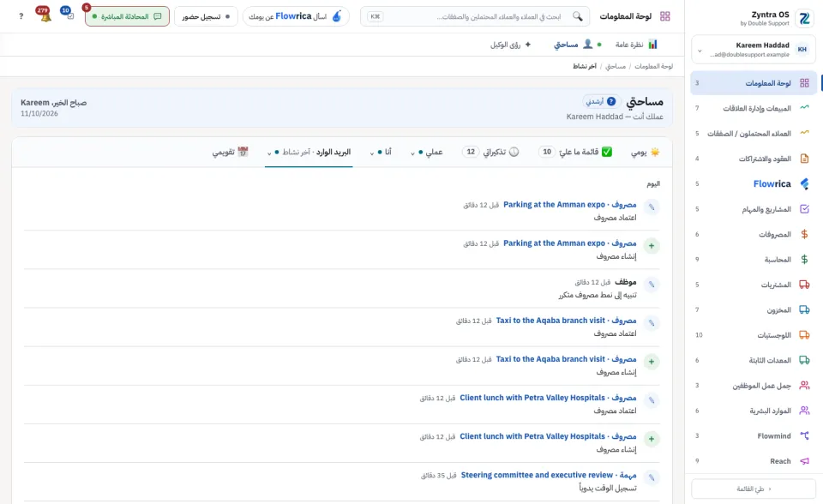Open the البريد الوارد آخر نشاط tab dropdown
823x504 pixels.
point(269,153)
